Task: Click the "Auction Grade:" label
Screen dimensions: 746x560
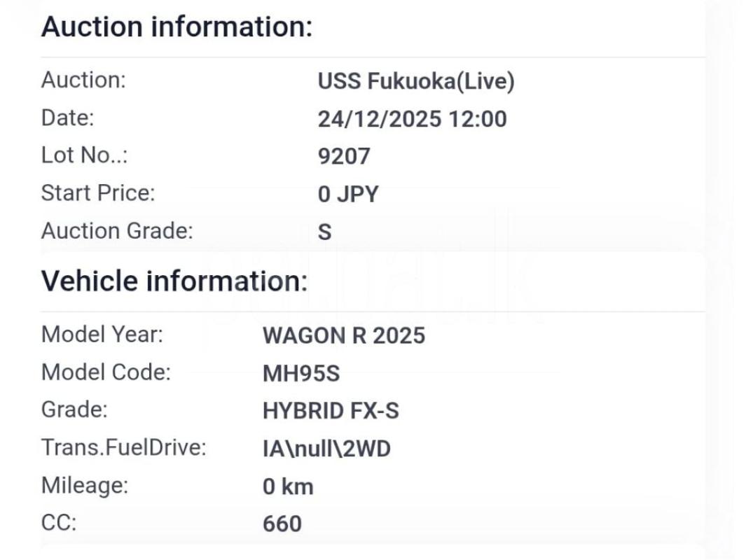Action: (117, 230)
